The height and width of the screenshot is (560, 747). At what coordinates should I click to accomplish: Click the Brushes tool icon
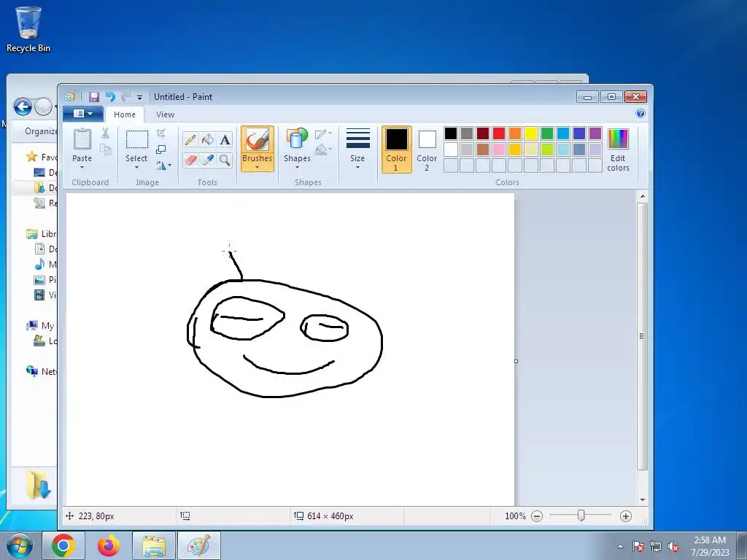[x=258, y=140]
